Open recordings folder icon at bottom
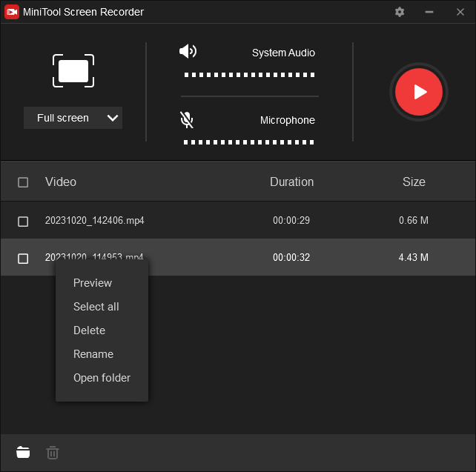This screenshot has height=472, width=476. tap(23, 452)
